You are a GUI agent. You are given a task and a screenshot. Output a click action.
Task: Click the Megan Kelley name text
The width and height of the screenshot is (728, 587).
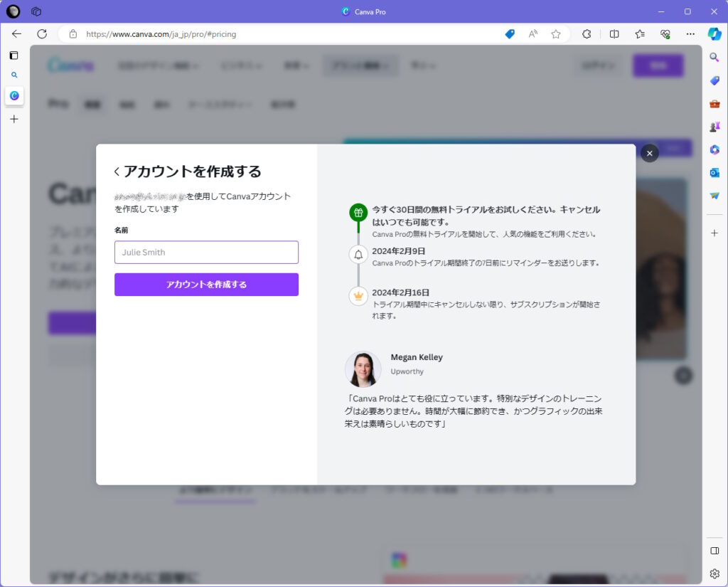coord(417,357)
